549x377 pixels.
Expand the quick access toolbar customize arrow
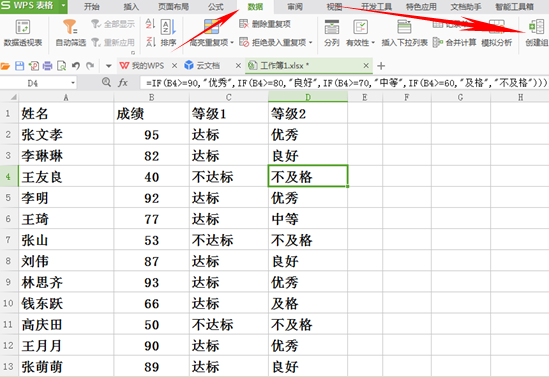109,66
